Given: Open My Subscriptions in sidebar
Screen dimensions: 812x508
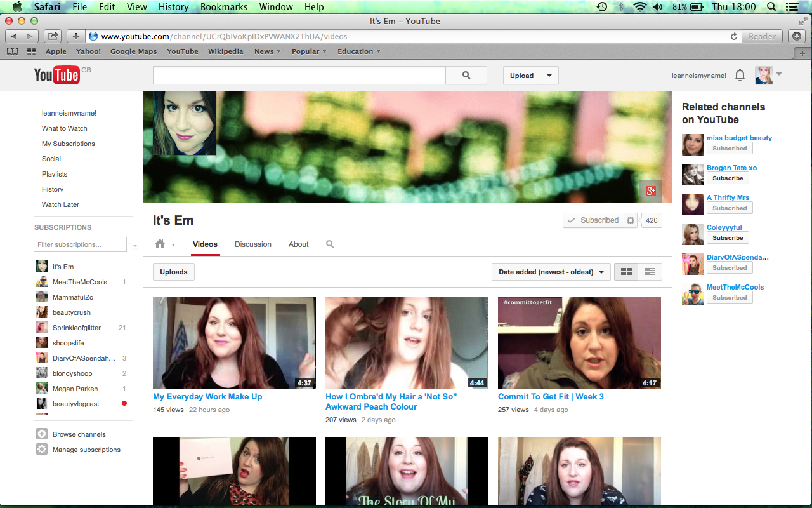Looking at the screenshot, I should 69,144.
